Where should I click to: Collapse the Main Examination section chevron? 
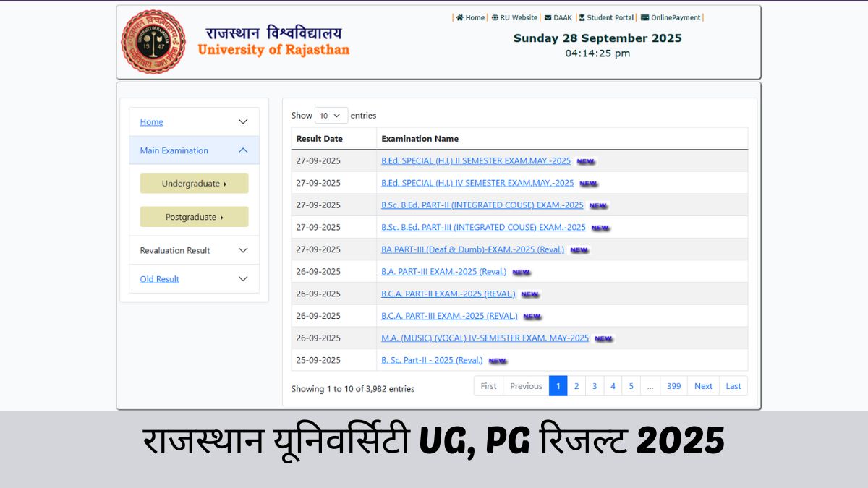pyautogui.click(x=243, y=150)
